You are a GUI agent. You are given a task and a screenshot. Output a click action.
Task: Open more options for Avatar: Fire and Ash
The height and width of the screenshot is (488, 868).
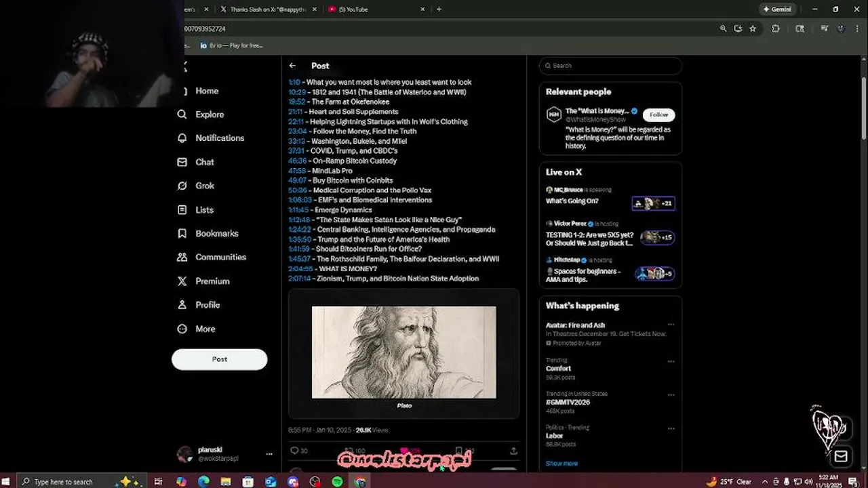pos(671,325)
